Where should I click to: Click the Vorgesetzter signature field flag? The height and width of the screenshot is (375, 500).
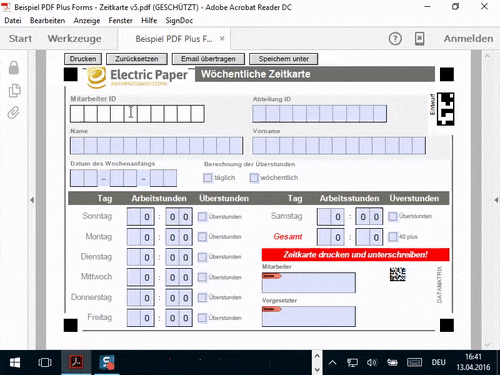pyautogui.click(x=272, y=309)
